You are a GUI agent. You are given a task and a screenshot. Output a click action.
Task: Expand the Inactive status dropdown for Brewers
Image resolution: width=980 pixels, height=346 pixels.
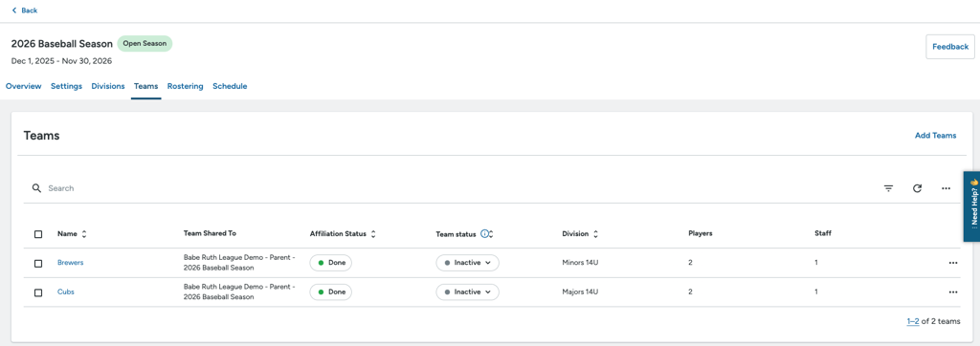[467, 263]
